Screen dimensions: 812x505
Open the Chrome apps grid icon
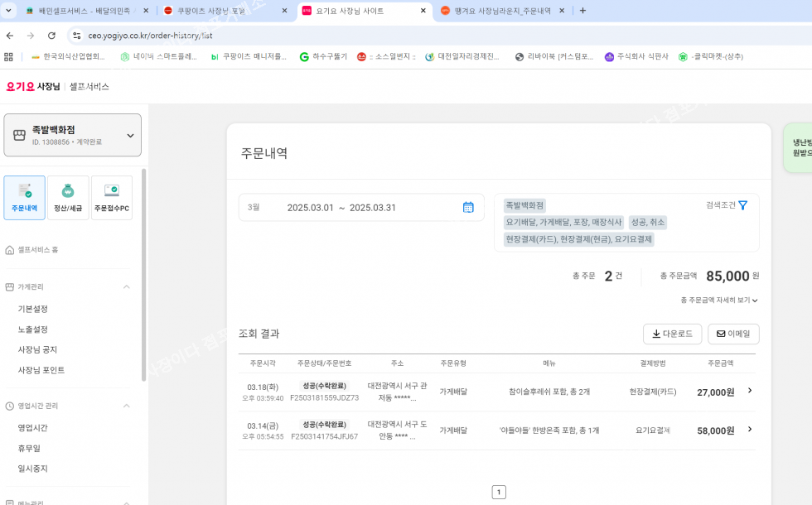click(9, 56)
